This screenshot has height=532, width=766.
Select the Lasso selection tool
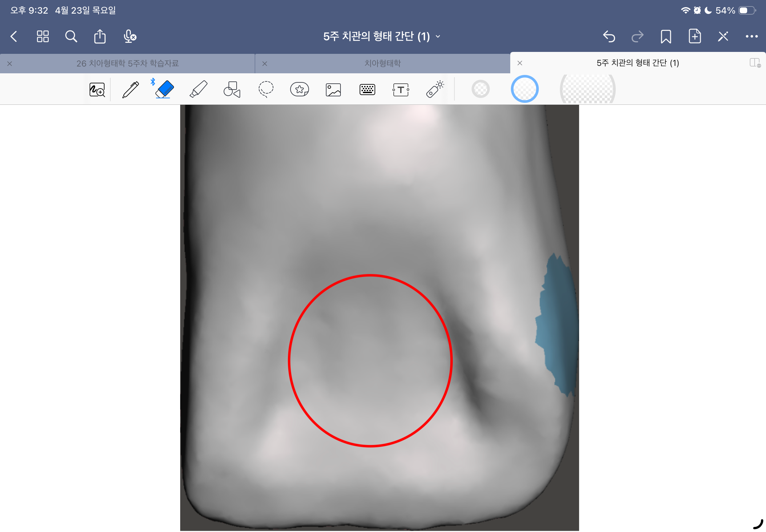(266, 89)
